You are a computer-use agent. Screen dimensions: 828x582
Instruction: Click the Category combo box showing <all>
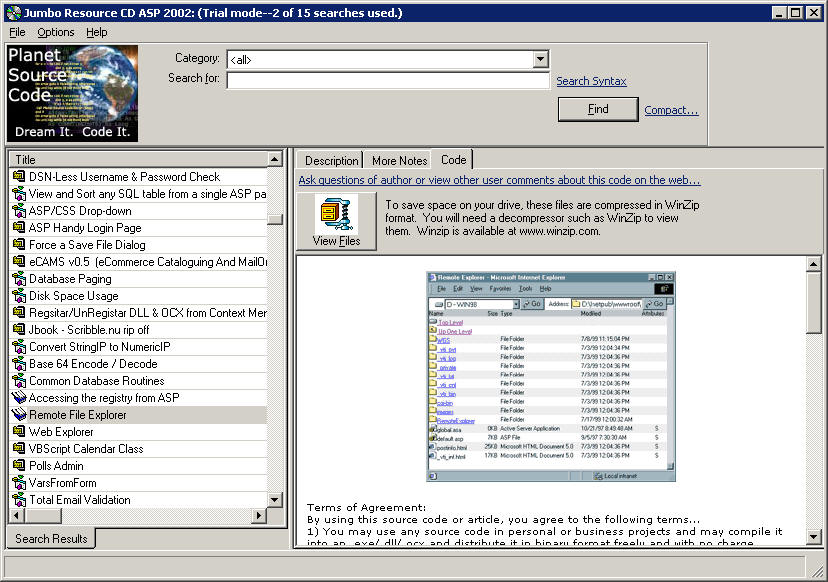pyautogui.click(x=388, y=59)
